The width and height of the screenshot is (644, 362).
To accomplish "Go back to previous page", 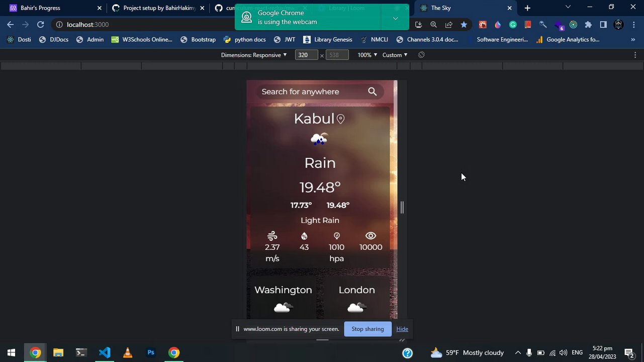I will 10,25.
